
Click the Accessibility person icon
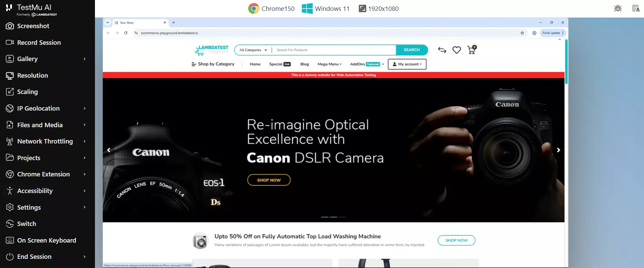click(10, 191)
